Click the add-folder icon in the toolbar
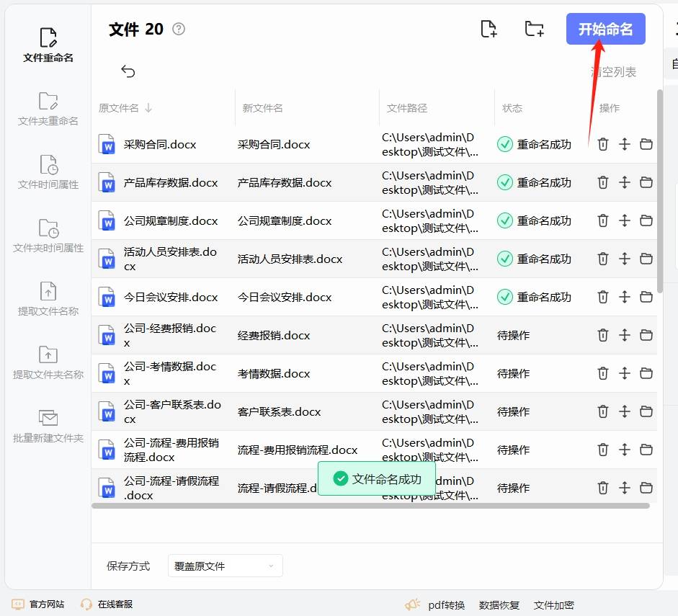 click(534, 28)
